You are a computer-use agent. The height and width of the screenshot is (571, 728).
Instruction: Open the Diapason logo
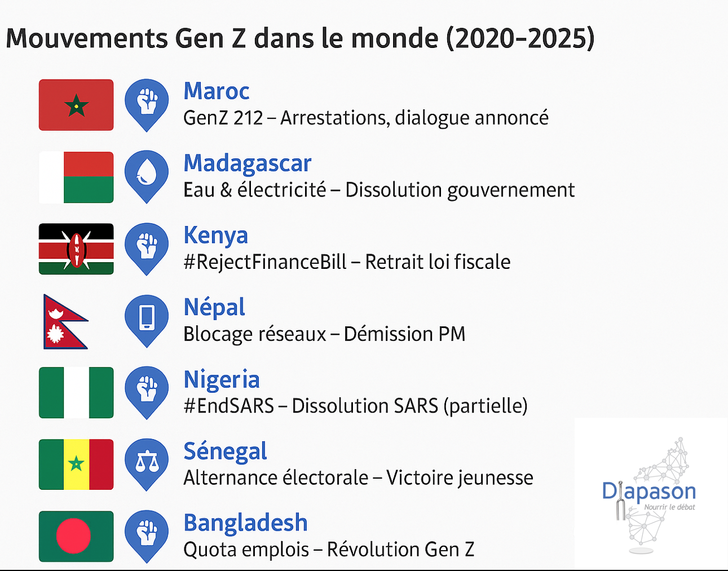point(650,494)
